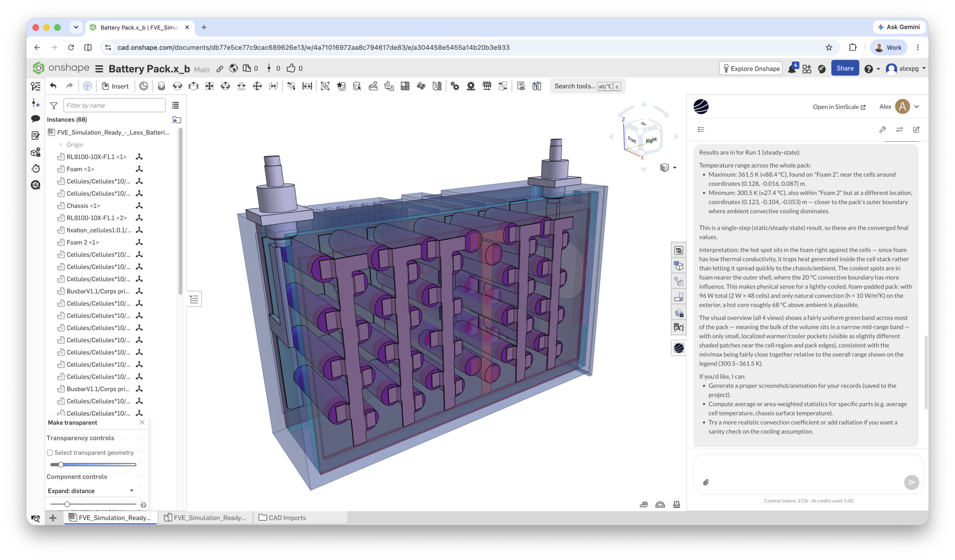This screenshot has width=955, height=560.
Task: Click mate icon for Foam <1>
Action: tap(139, 169)
